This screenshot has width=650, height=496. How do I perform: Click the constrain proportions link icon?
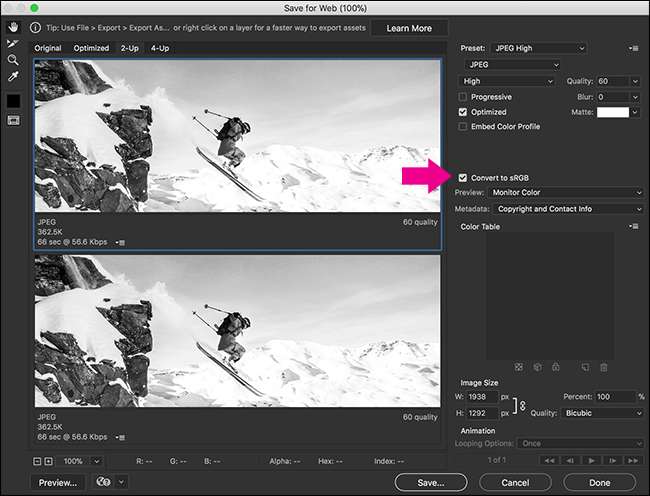click(x=521, y=405)
